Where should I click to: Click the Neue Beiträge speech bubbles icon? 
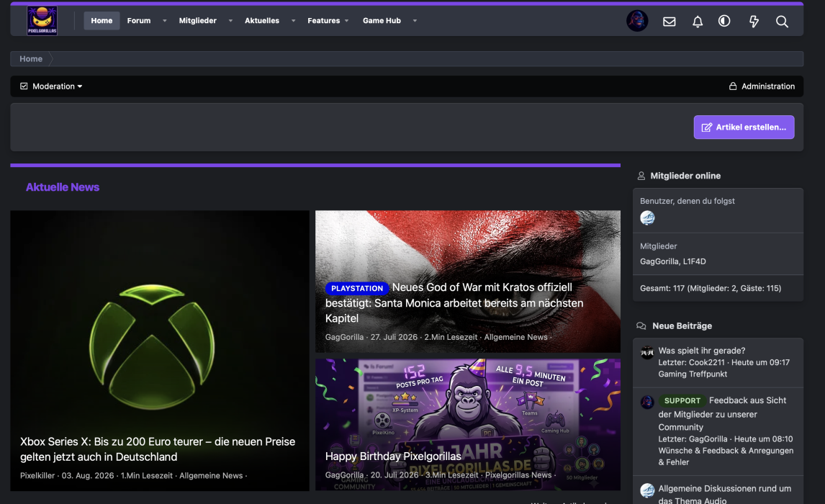click(x=641, y=325)
